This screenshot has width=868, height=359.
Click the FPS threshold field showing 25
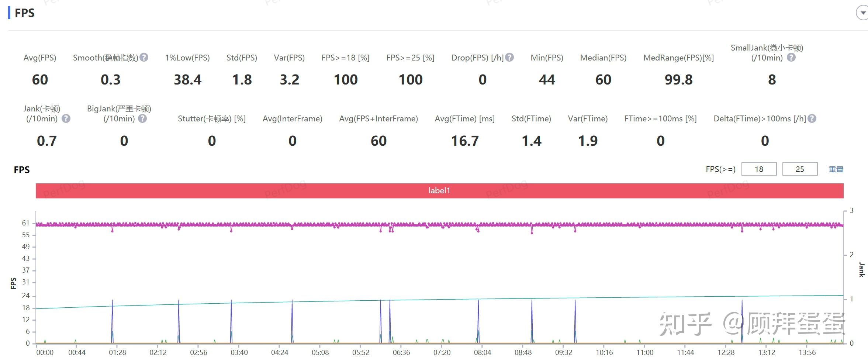tap(800, 169)
